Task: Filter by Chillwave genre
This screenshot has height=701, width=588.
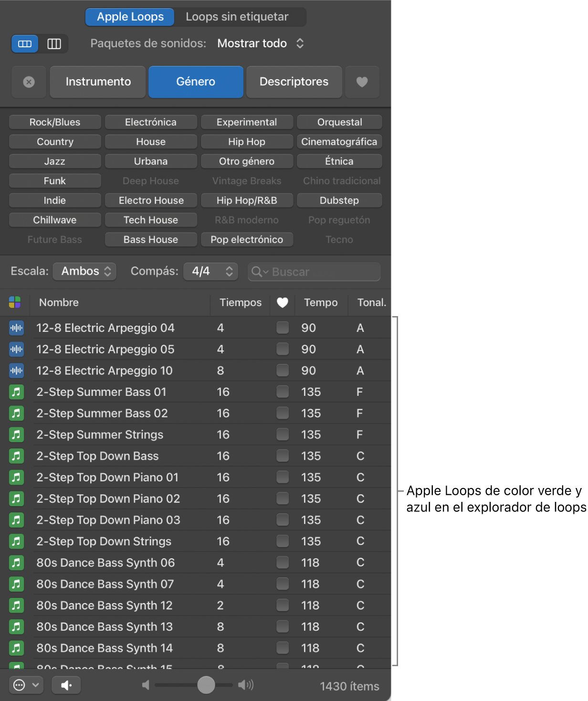Action: click(55, 220)
